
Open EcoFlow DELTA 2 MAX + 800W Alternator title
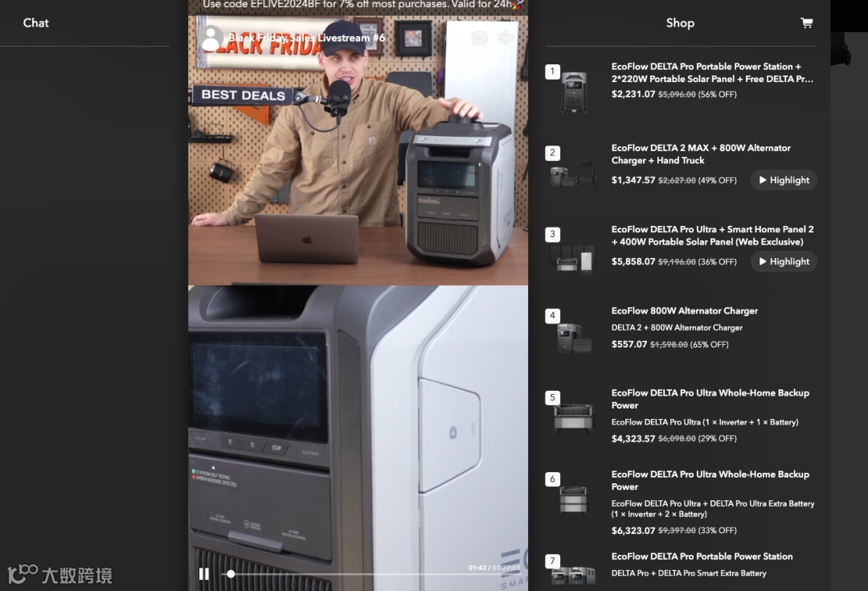click(x=701, y=154)
